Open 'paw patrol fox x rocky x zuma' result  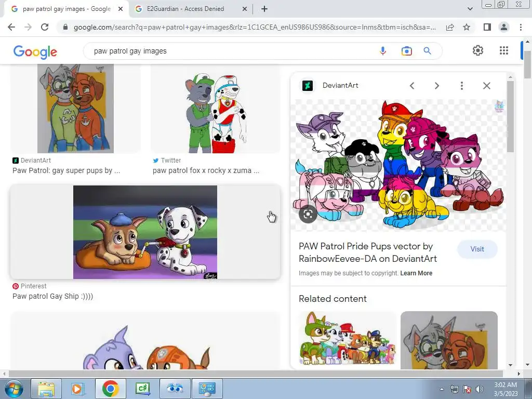tap(206, 170)
